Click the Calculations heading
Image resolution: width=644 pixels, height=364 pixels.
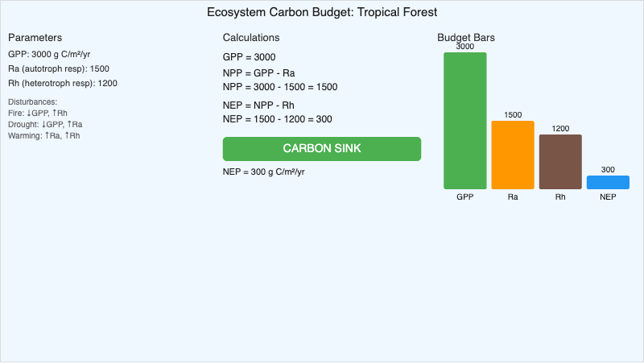(x=251, y=38)
